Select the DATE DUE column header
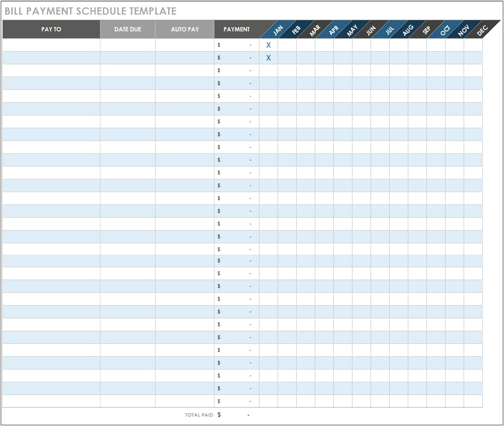The image size is (504, 426). point(128,29)
